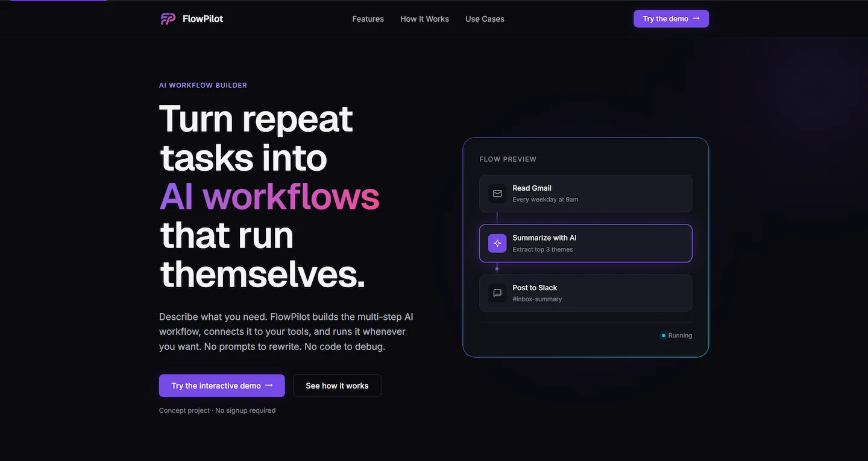Open the Use Cases nav link

[x=485, y=19]
